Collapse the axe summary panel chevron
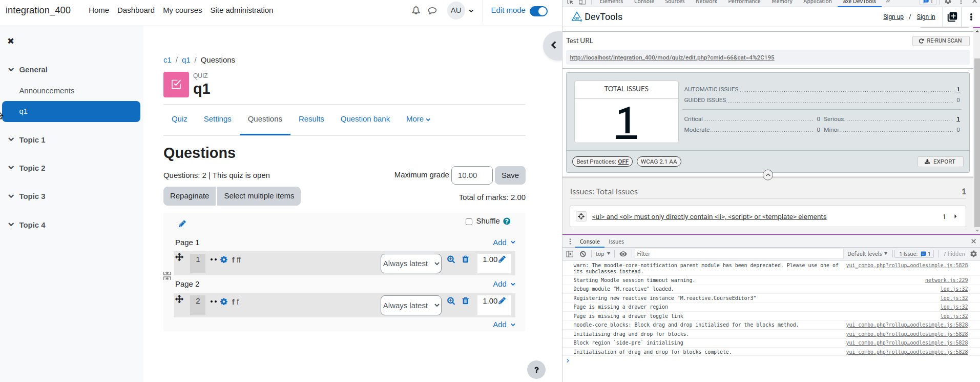This screenshot has width=980, height=382. click(767, 175)
